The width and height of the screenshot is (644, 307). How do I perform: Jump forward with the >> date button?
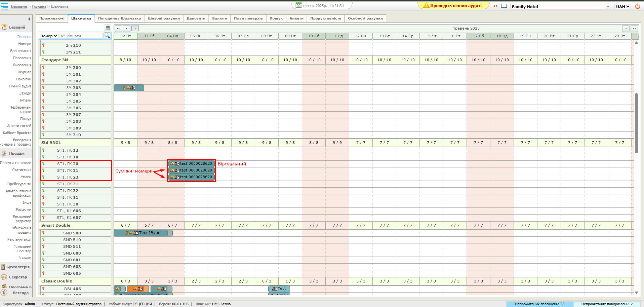coord(634,29)
